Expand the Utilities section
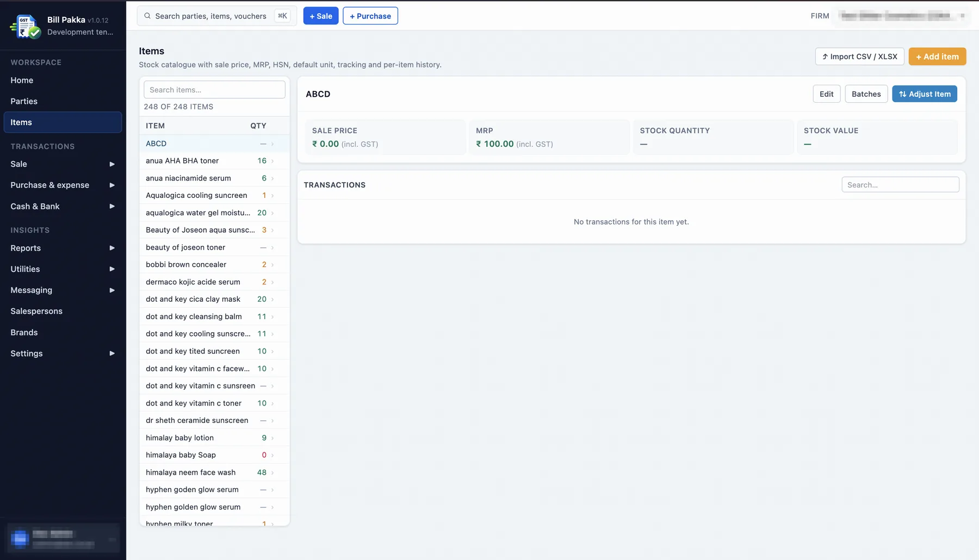 (x=63, y=269)
